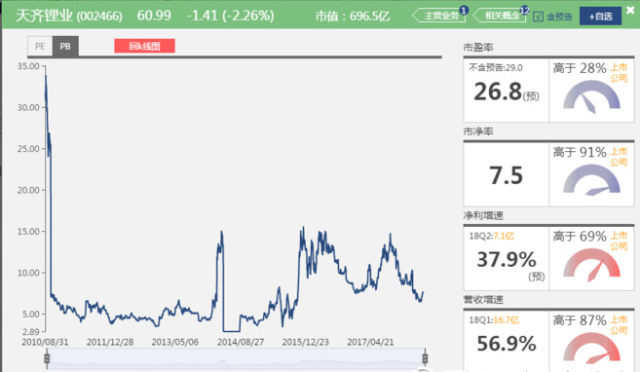Add stock with +自选 button

[x=600, y=16]
